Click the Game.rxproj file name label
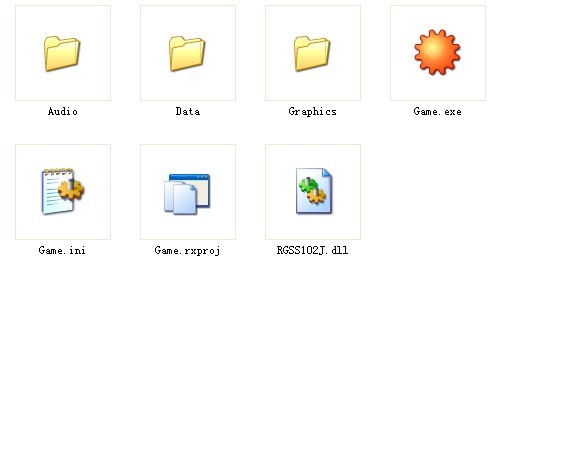This screenshot has height=458, width=582. coord(187,251)
